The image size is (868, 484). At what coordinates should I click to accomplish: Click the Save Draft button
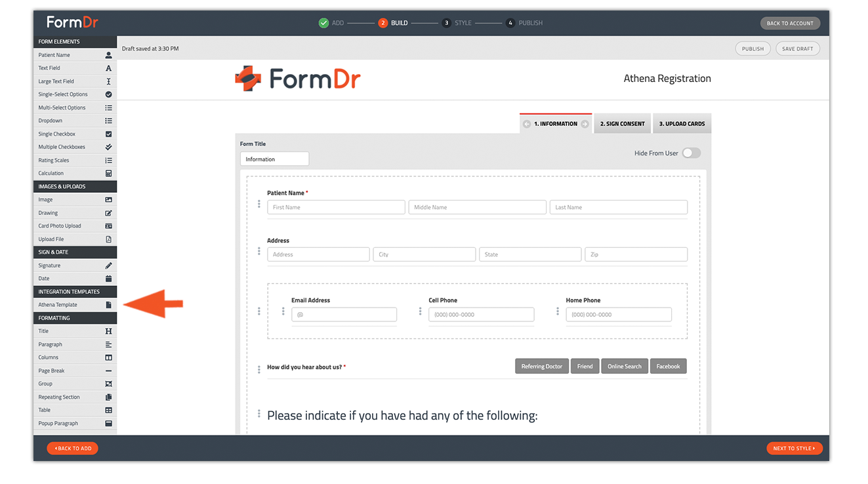798,49
